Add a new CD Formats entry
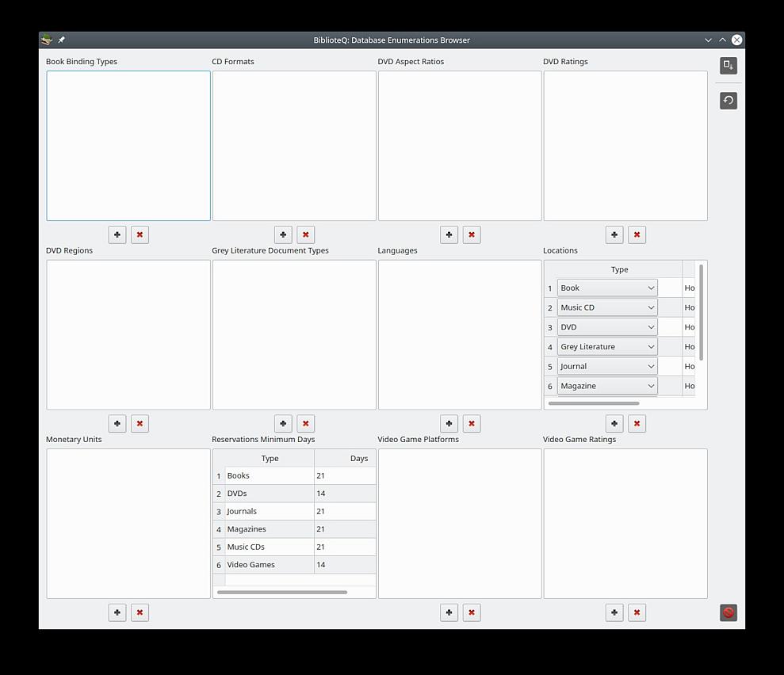 click(x=283, y=235)
